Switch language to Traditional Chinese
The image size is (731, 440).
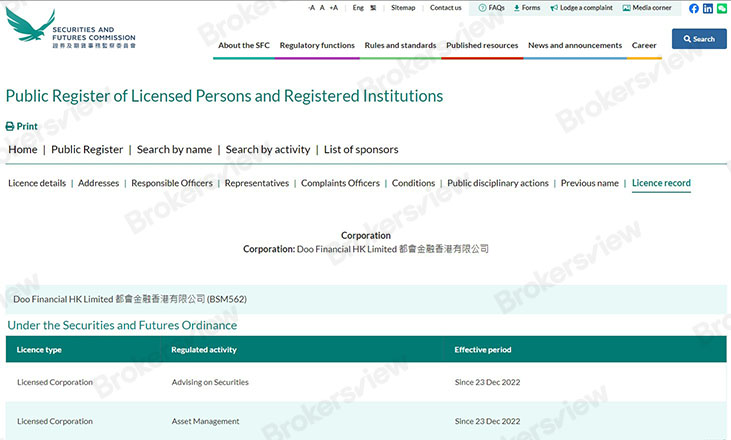[373, 7]
